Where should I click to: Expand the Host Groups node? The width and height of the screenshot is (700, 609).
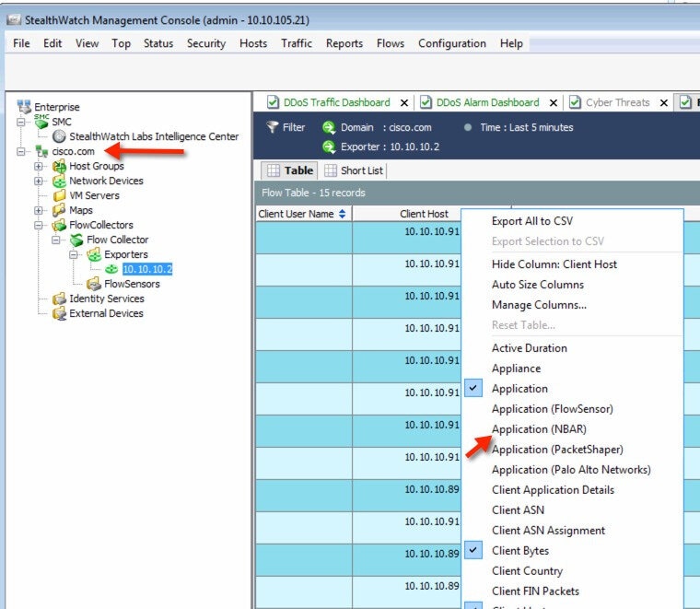(x=39, y=166)
